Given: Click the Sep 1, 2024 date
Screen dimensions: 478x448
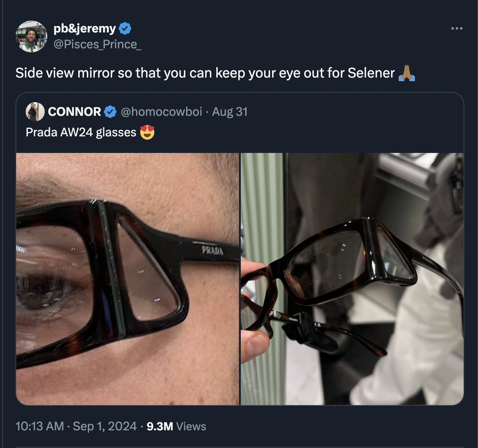Looking at the screenshot, I should (x=105, y=426).
